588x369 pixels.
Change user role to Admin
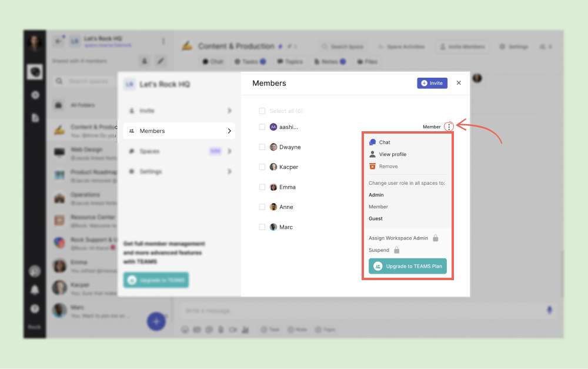pos(376,195)
